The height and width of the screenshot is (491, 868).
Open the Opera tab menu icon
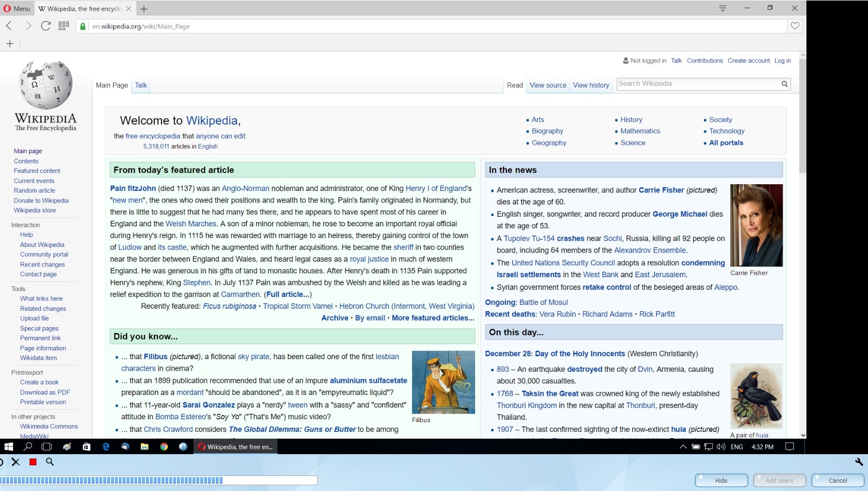point(723,8)
